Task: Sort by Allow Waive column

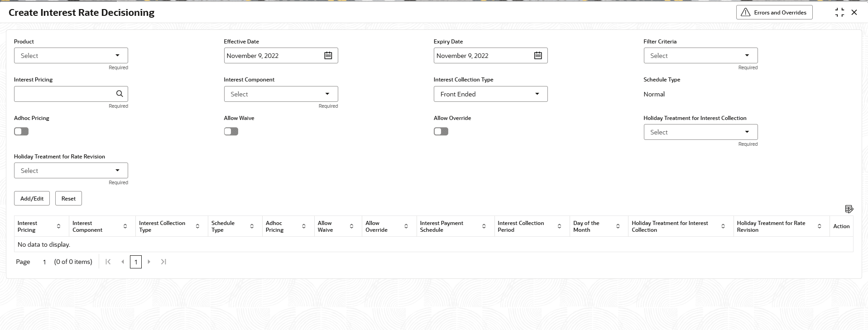Action: pyautogui.click(x=351, y=226)
